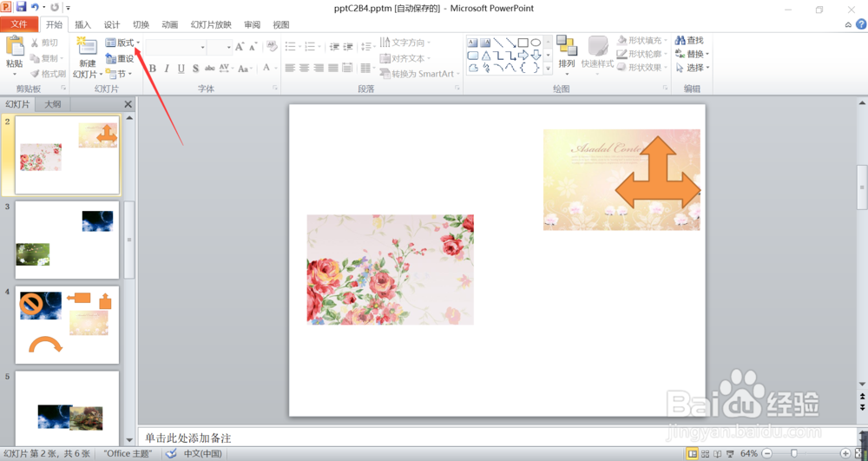Click the zoom slider handle

coord(794,453)
